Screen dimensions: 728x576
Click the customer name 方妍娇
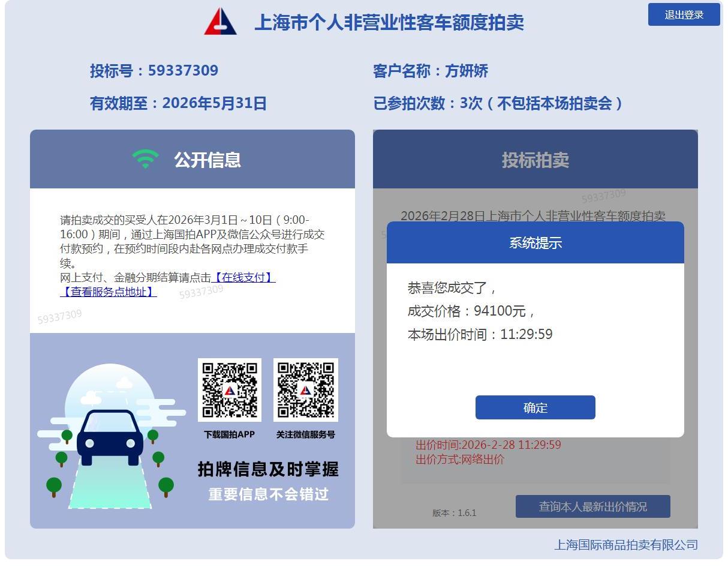[x=467, y=71]
